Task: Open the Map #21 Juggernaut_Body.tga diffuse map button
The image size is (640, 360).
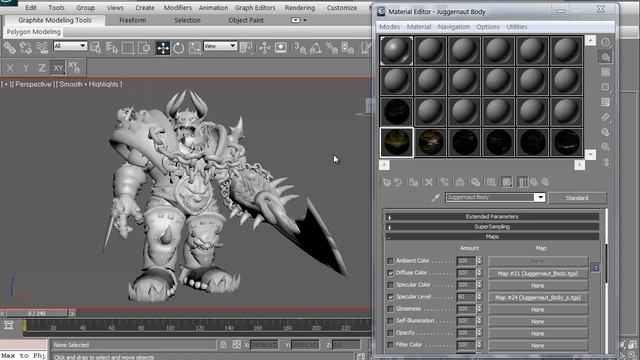Action: pyautogui.click(x=538, y=273)
